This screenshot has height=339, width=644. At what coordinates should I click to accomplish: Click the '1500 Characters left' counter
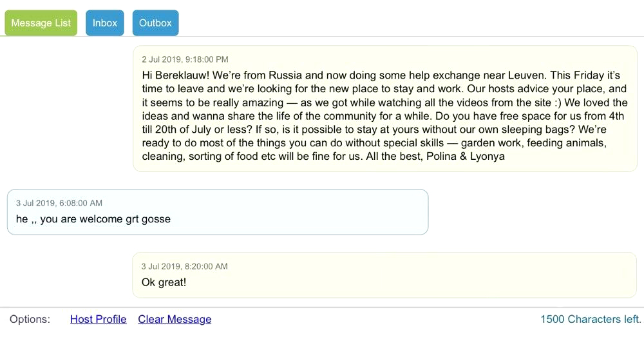tap(591, 319)
